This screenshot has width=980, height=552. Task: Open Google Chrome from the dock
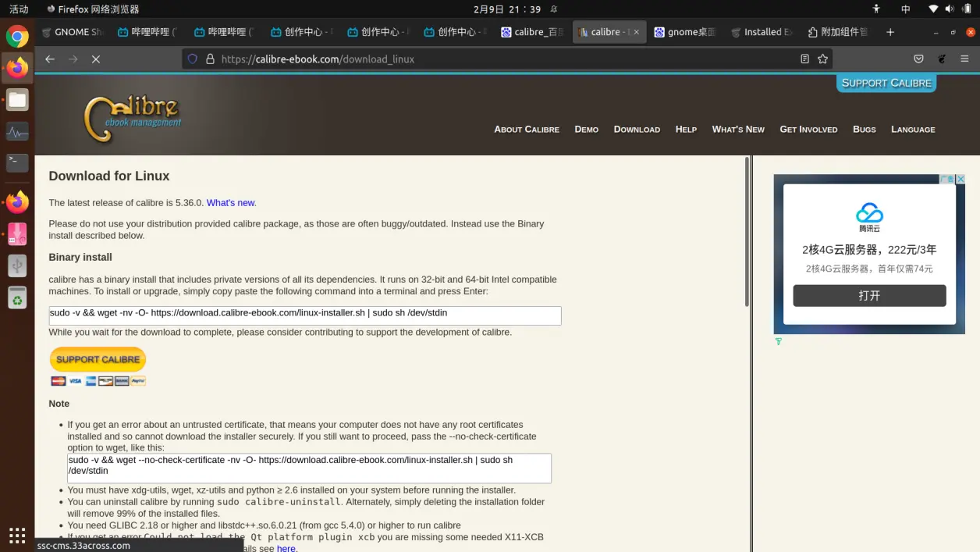pyautogui.click(x=17, y=36)
